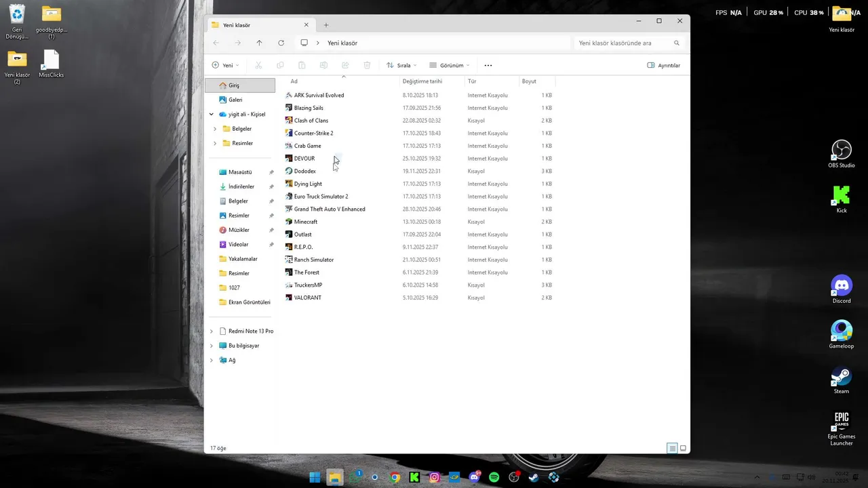Click the Yeni klasör search field
Image resolution: width=868 pixels, height=488 pixels.
click(x=629, y=43)
